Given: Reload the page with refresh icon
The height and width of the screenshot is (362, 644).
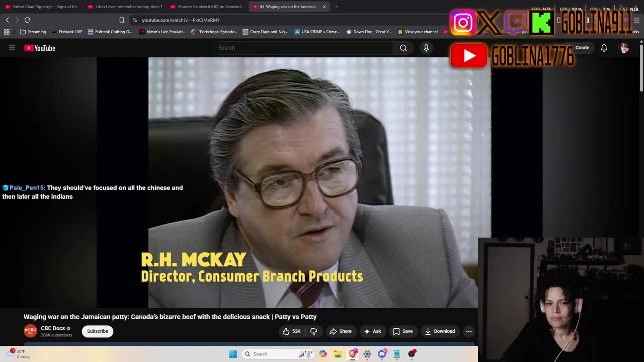Looking at the screenshot, I should click(x=28, y=20).
